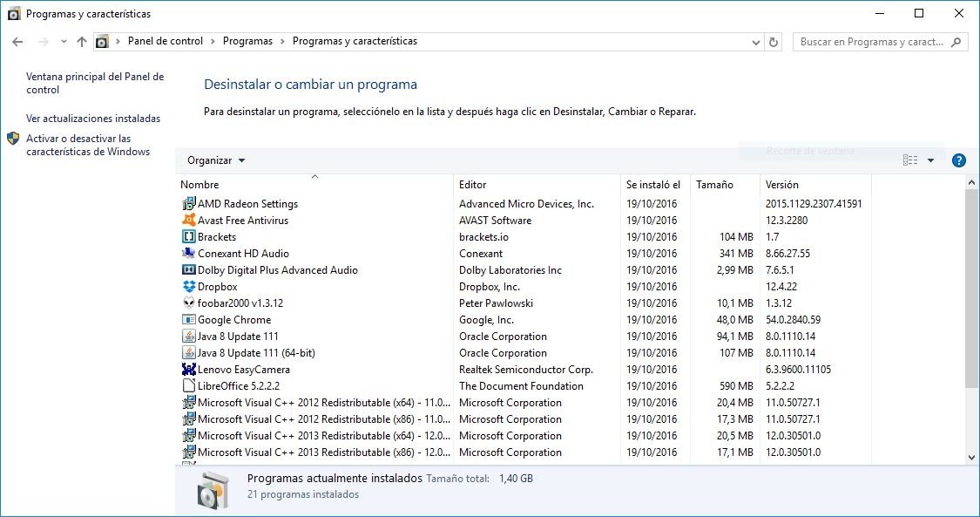This screenshot has height=517, width=980.
Task: Navigate to Programas breadcrumb
Action: (247, 41)
